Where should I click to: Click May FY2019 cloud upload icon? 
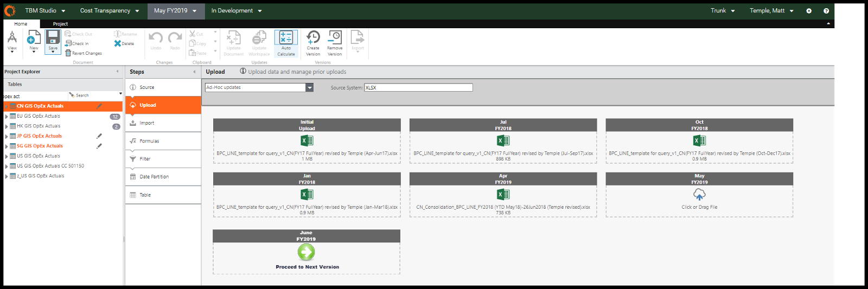click(699, 194)
